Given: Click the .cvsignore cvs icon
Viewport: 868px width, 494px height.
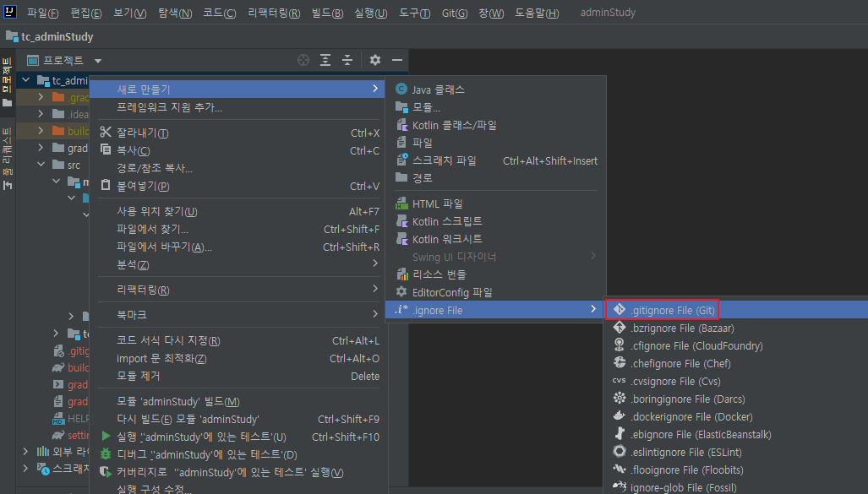Looking at the screenshot, I should 619,381.
